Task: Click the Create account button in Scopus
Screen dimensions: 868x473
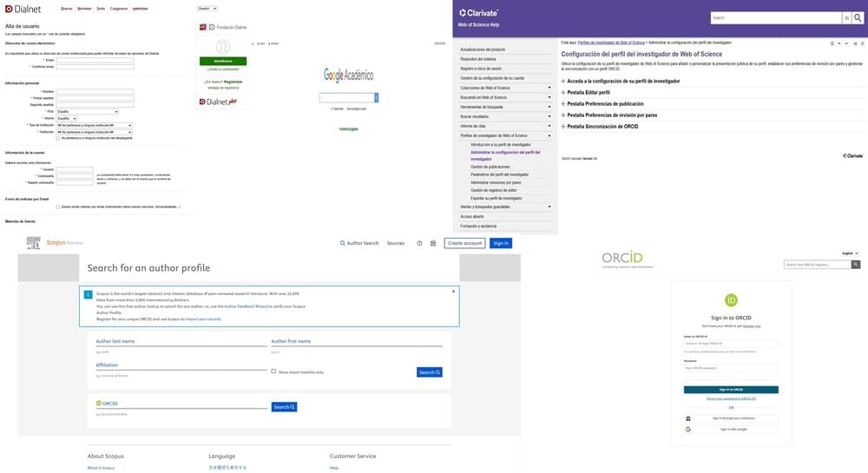Action: pyautogui.click(x=464, y=243)
